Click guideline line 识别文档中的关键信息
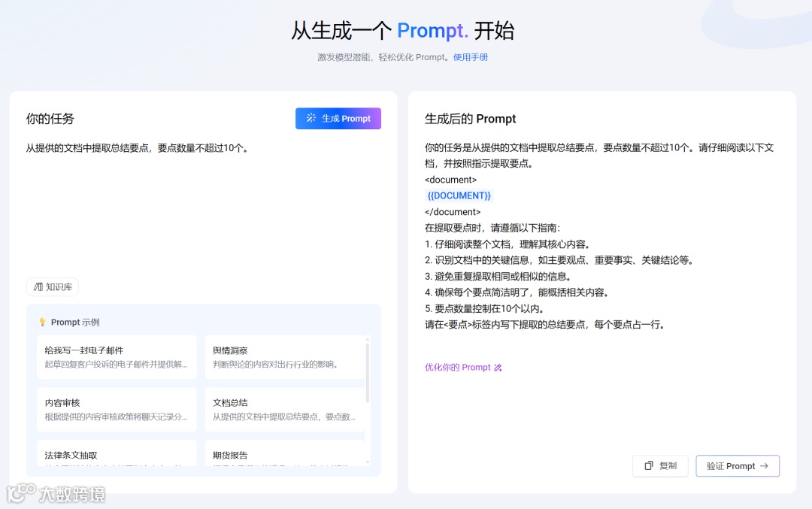 coord(559,260)
